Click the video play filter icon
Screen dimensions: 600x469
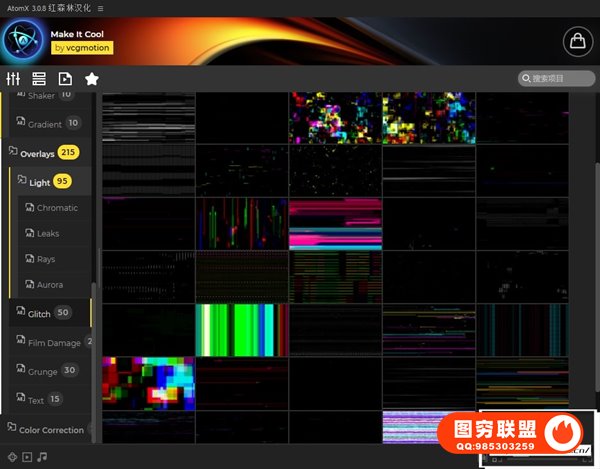pyautogui.click(x=27, y=458)
